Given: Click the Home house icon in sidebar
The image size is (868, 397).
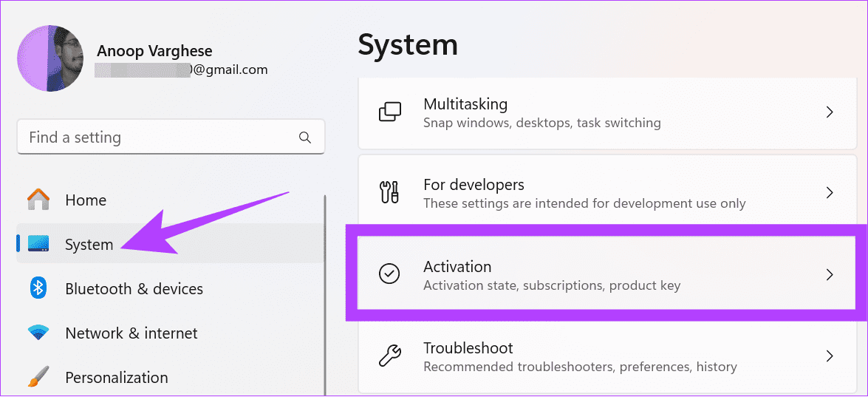Looking at the screenshot, I should coord(38,200).
